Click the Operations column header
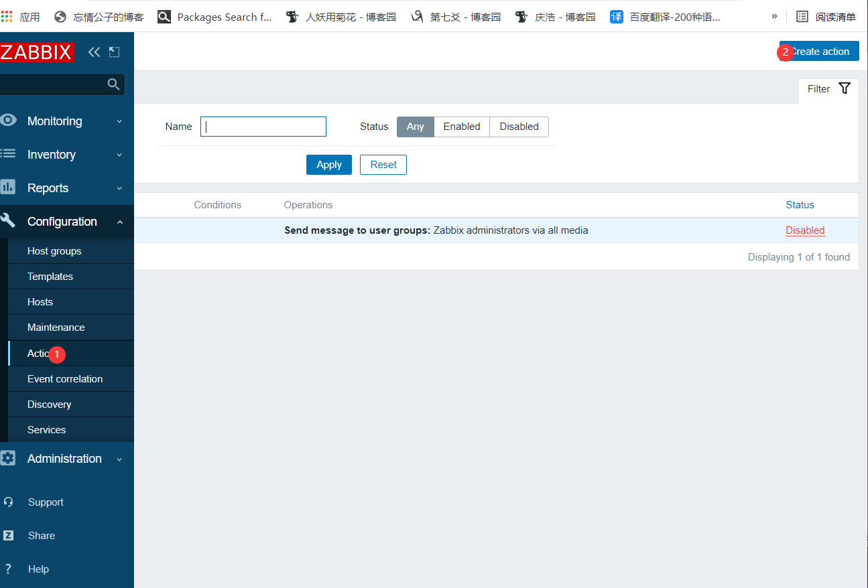 (308, 205)
